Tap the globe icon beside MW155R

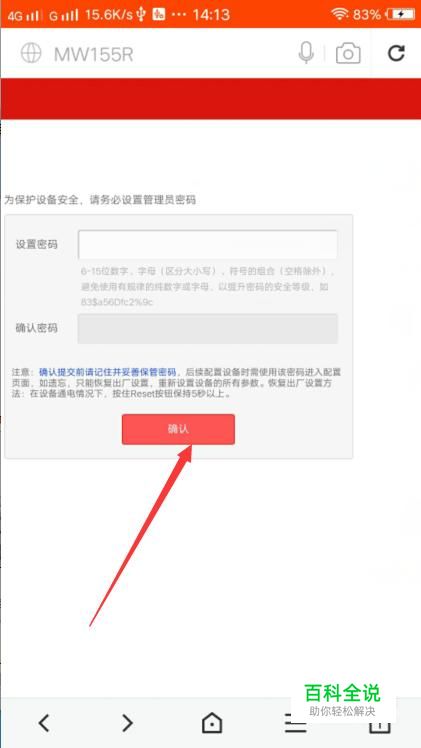pyautogui.click(x=31, y=53)
